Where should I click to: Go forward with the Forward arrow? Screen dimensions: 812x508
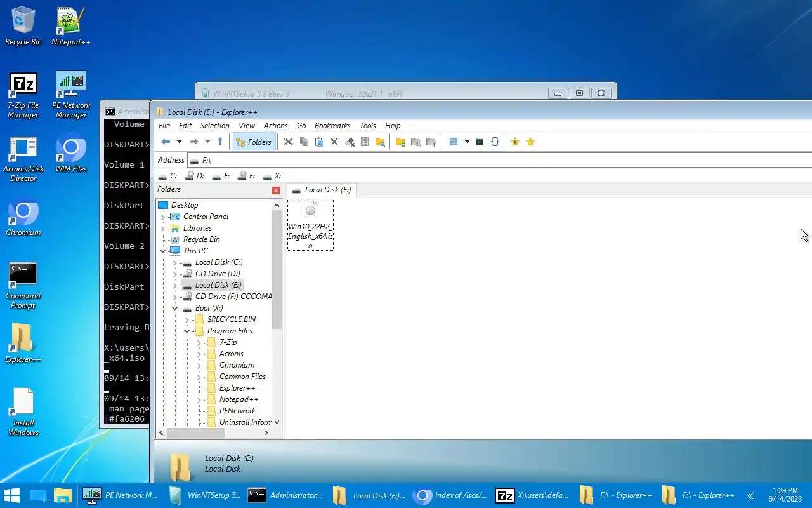[194, 142]
